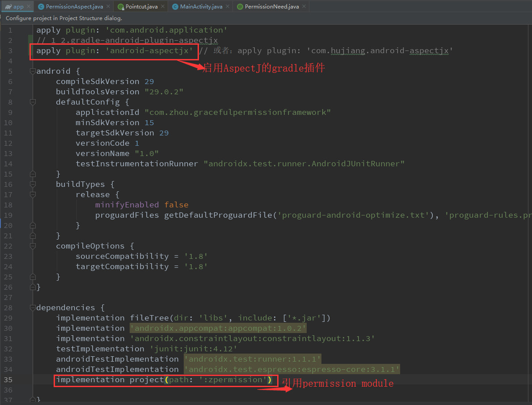Collapse the buildTypes block fold marker
Image resolution: width=532 pixels, height=405 pixels.
33,184
